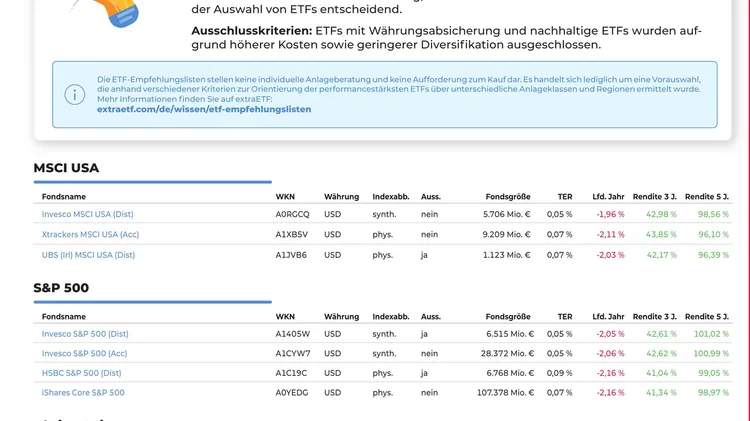The height and width of the screenshot is (421, 750).
Task: Click 5-year return 96,39 %
Action: 713,255
